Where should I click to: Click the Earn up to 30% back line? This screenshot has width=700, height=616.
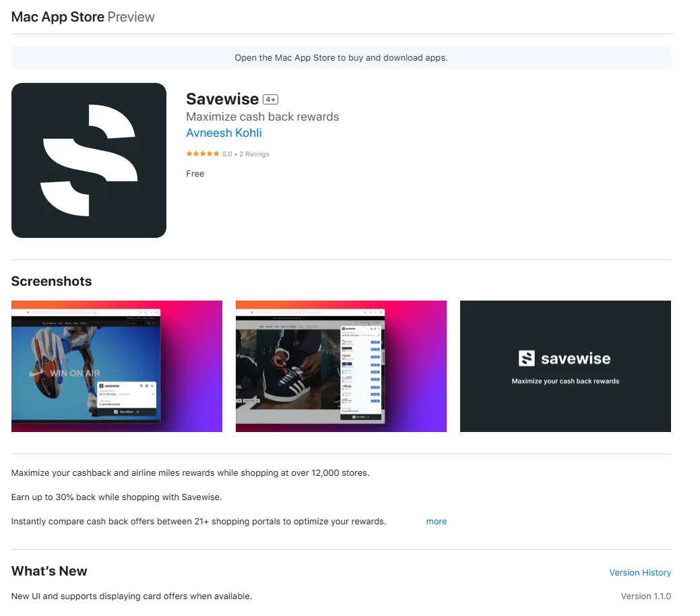click(117, 497)
